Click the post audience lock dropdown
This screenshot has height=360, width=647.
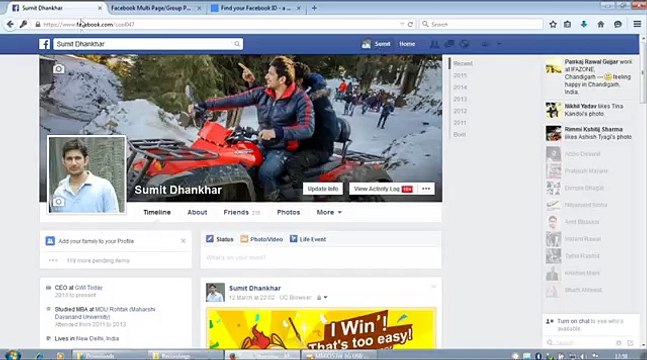pos(322,298)
